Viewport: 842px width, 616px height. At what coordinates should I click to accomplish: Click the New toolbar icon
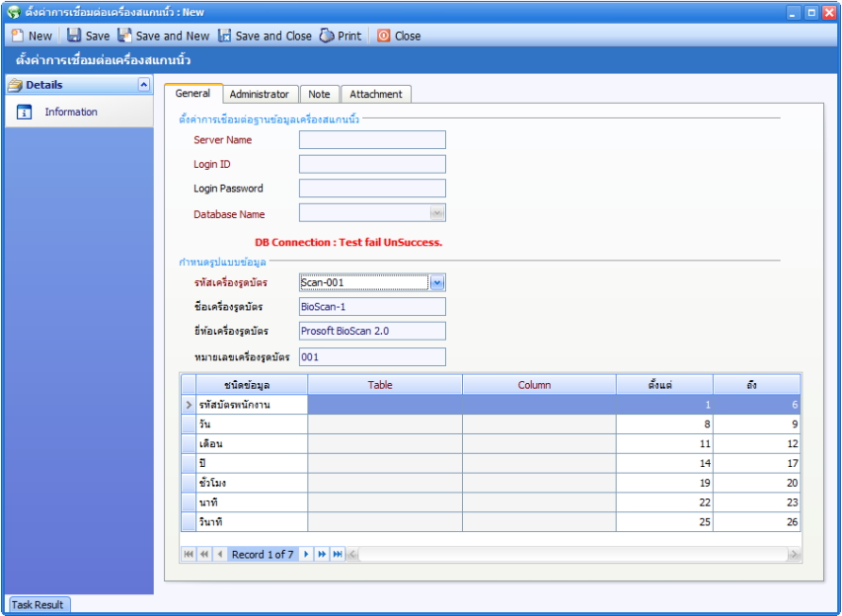click(x=18, y=36)
